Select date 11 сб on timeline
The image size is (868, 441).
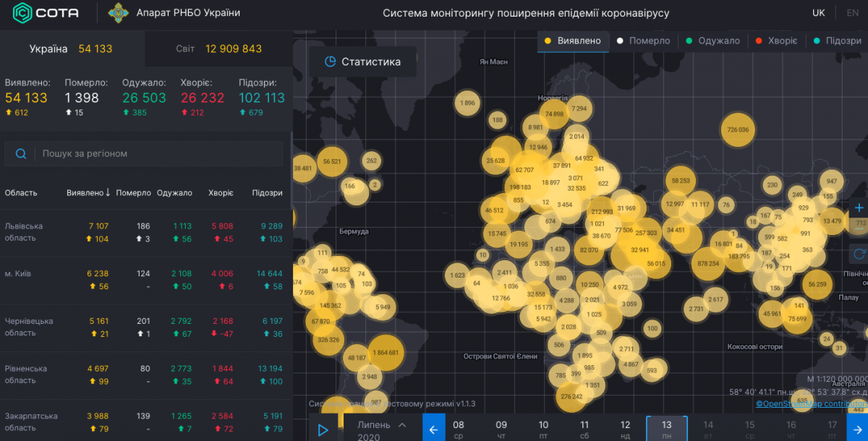tap(584, 429)
